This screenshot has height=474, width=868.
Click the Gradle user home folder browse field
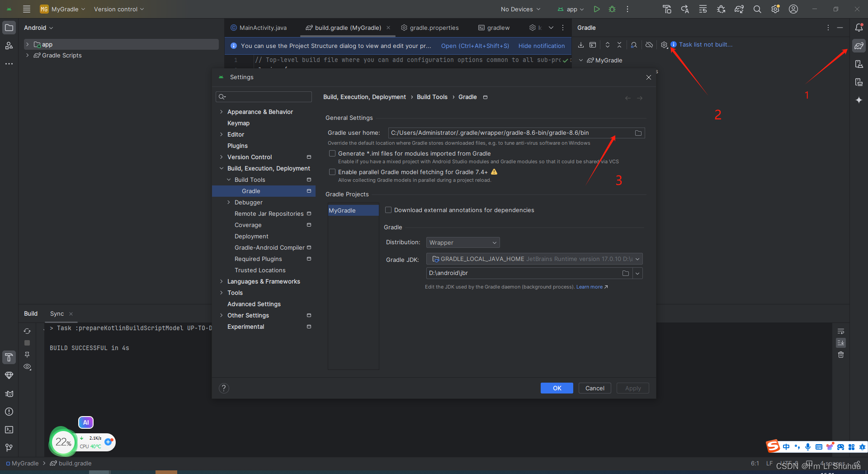tap(637, 133)
